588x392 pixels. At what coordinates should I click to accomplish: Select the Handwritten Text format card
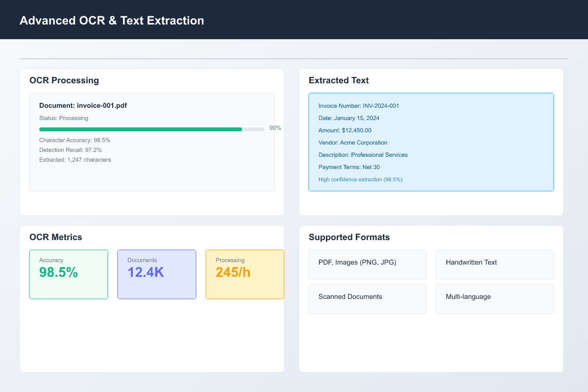[494, 264]
